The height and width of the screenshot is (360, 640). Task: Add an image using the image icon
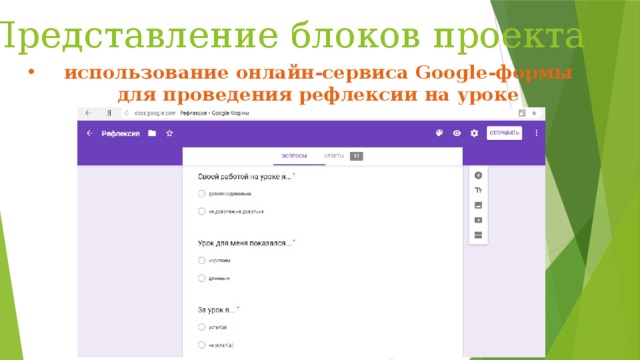coord(478,205)
